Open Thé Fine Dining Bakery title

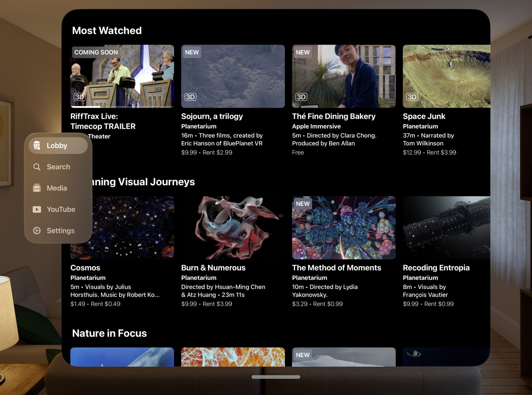pos(334,116)
